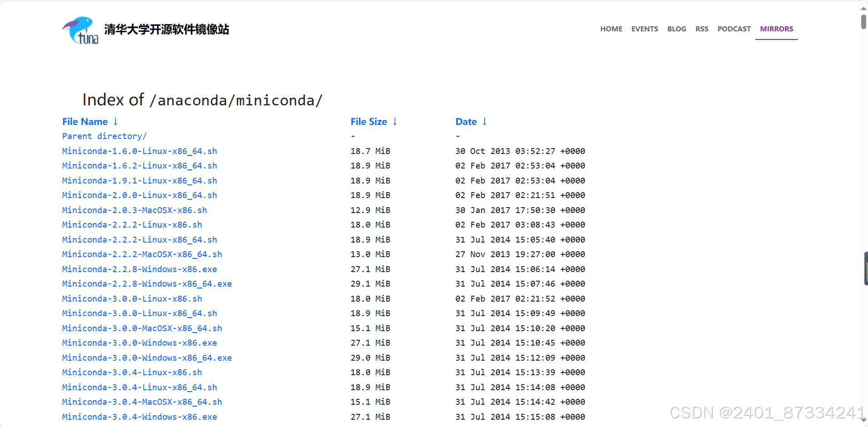Download Miniconda-1.6.0-Linux-x86_64.sh
The image size is (868, 427).
pos(140,151)
